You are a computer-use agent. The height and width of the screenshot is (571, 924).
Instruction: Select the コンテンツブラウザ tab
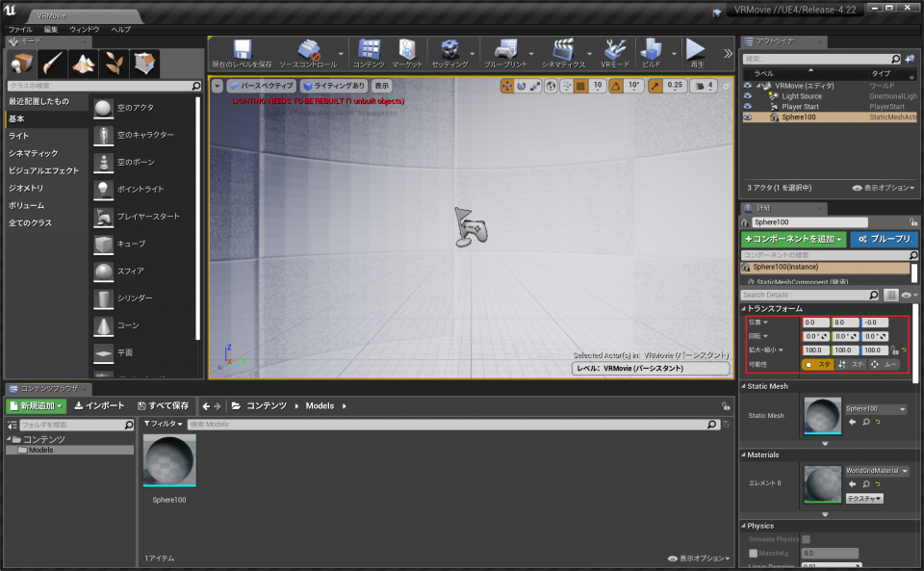pyautogui.click(x=48, y=389)
